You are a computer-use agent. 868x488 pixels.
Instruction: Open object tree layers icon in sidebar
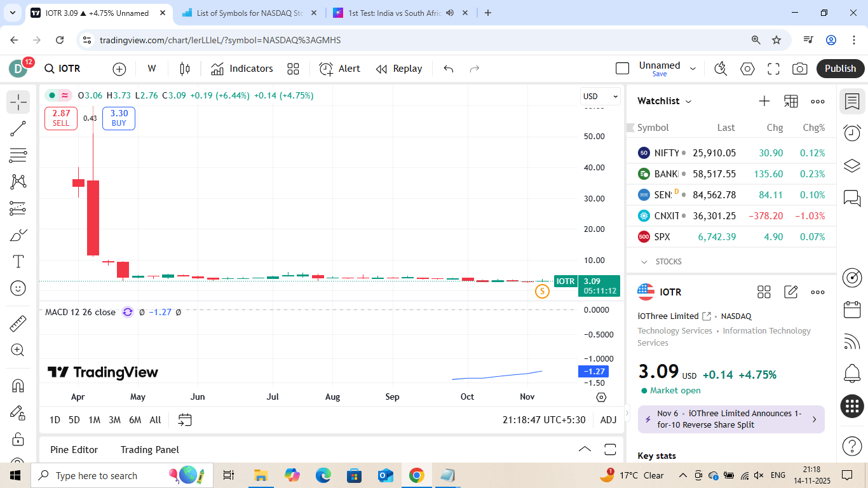(852, 165)
